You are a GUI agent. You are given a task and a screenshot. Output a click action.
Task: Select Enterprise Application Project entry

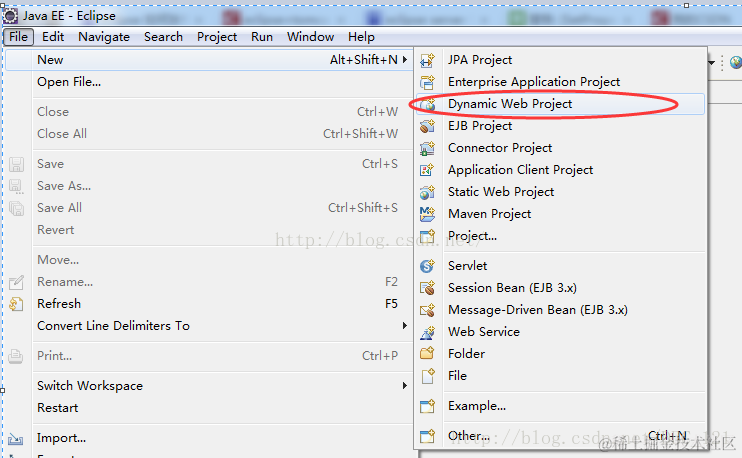click(560, 82)
